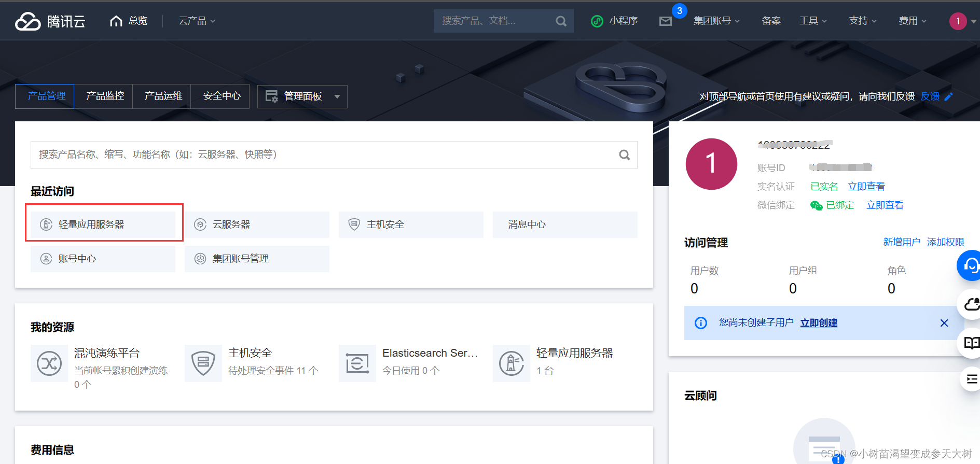This screenshot has height=464, width=980.
Task: Open the home overview icon
Action: [x=116, y=21]
